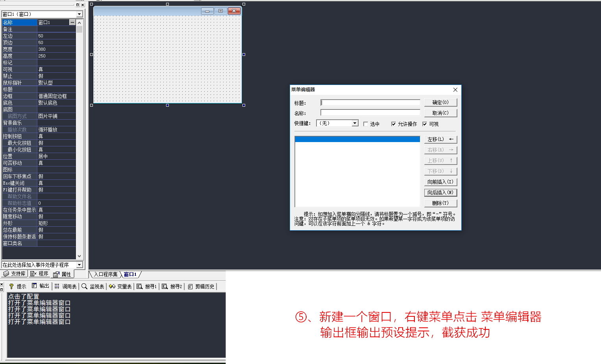The image size is (601, 364).
Task: Click the 向后插入(N) insert after button
Action: click(x=440, y=192)
